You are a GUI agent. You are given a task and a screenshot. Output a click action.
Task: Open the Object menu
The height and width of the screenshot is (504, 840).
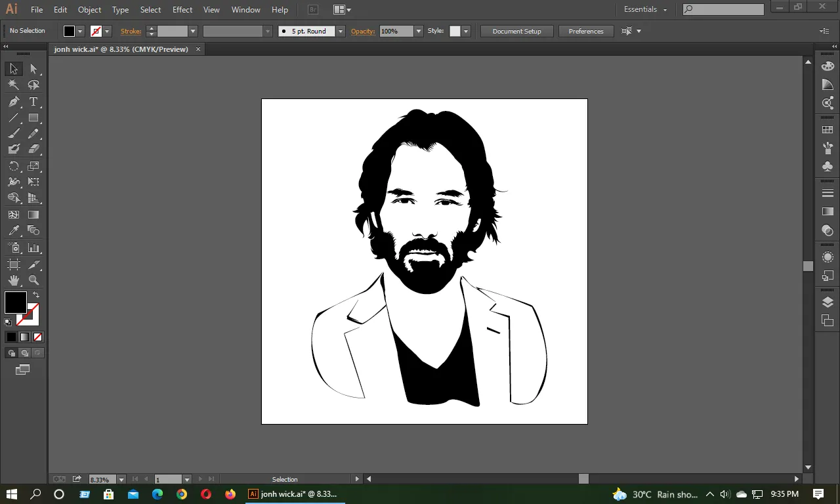click(89, 9)
